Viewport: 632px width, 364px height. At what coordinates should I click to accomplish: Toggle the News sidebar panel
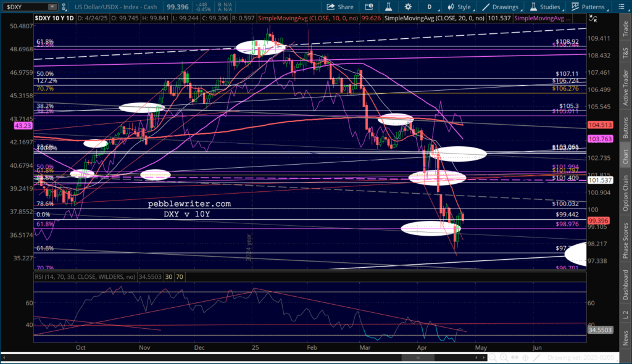(x=625, y=337)
